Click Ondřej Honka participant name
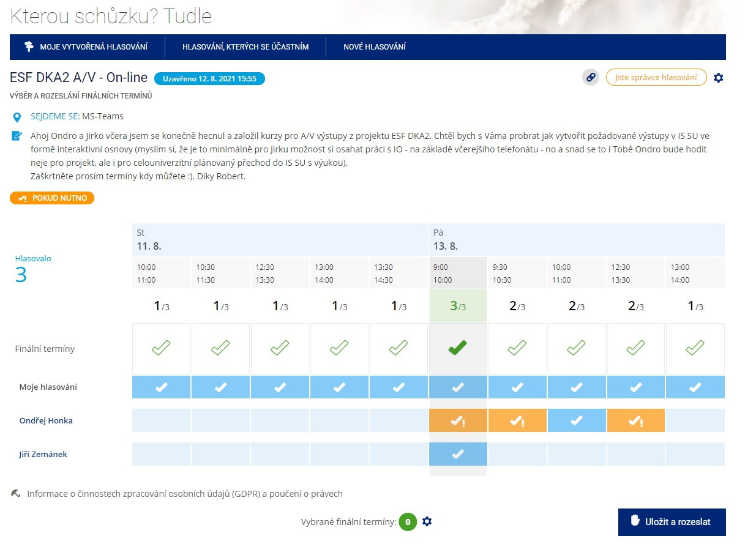The width and height of the screenshot is (756, 555). (x=46, y=421)
